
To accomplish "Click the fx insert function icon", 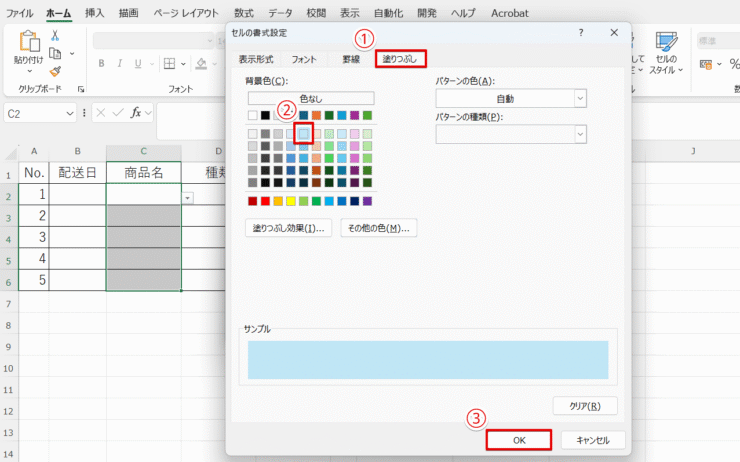I will click(x=136, y=113).
